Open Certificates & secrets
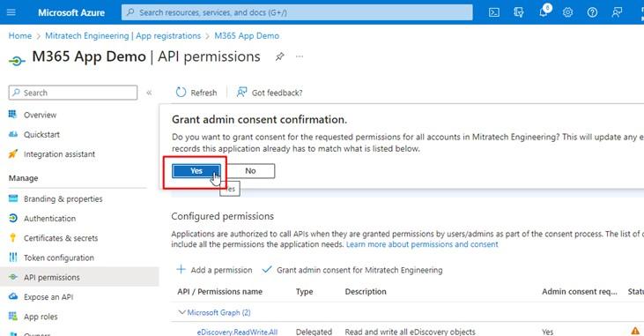 point(61,238)
